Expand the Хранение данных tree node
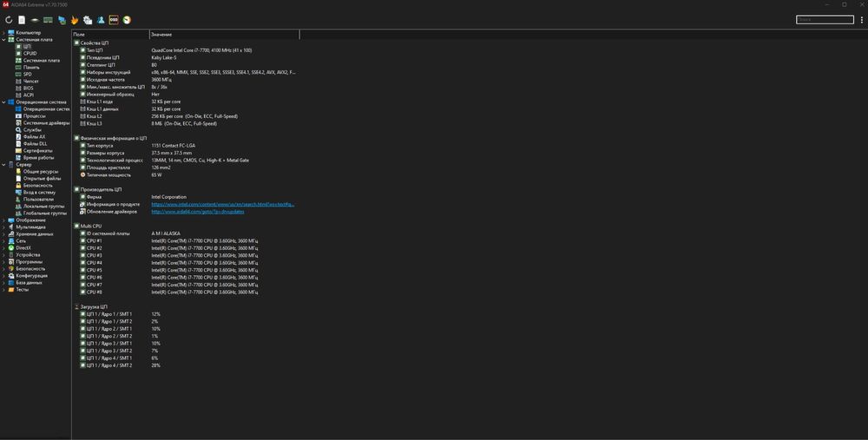 (3, 234)
